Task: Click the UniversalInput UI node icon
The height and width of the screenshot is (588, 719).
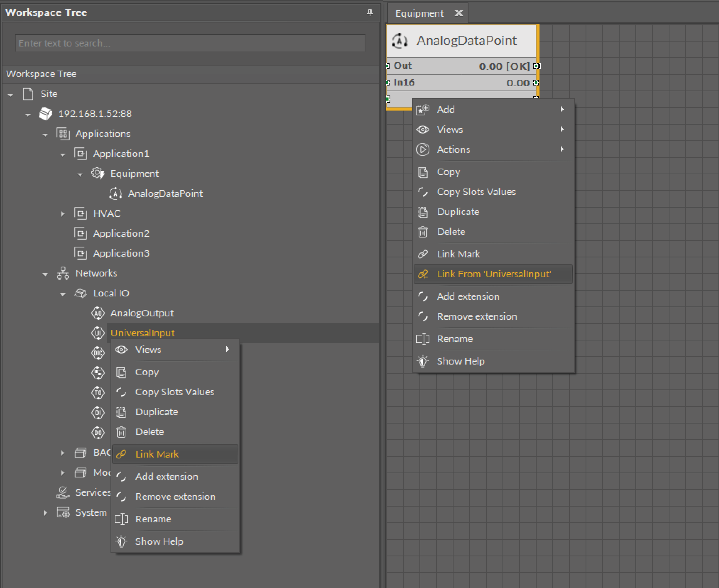Action: click(98, 333)
